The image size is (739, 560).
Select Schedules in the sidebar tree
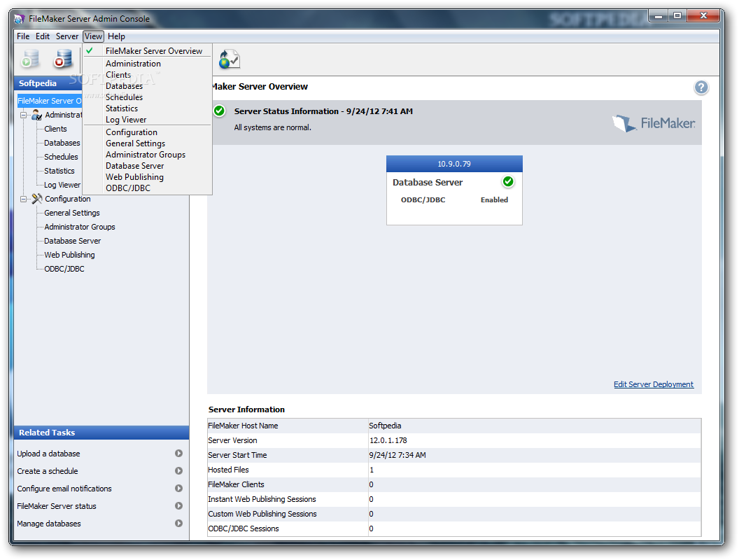pyautogui.click(x=62, y=157)
